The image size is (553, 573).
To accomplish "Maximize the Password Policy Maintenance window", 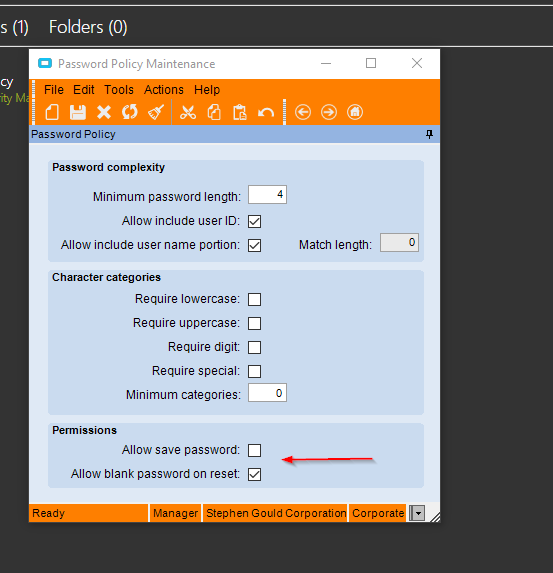I will coord(371,63).
